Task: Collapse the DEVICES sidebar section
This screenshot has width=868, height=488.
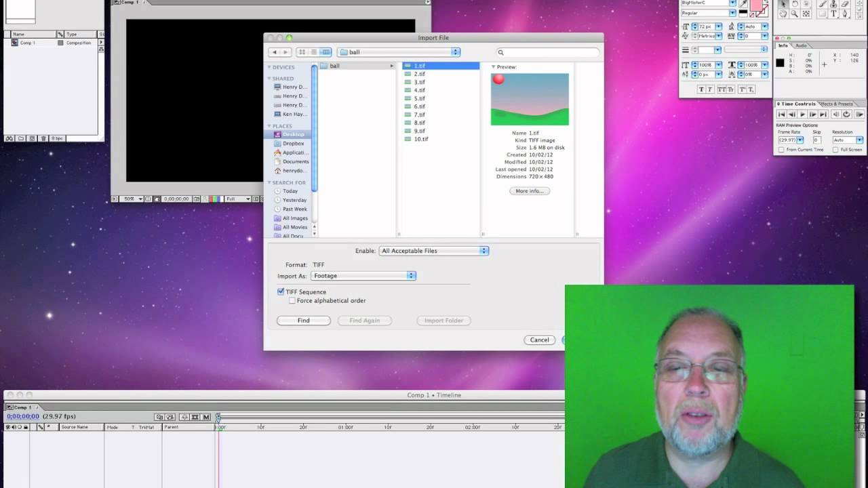Action: point(269,67)
